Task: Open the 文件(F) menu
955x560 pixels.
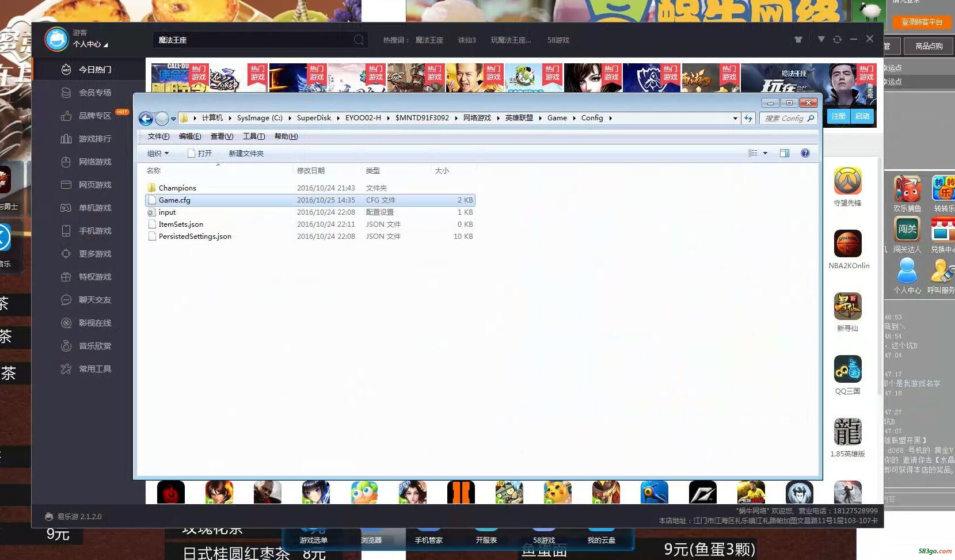Action: point(158,136)
